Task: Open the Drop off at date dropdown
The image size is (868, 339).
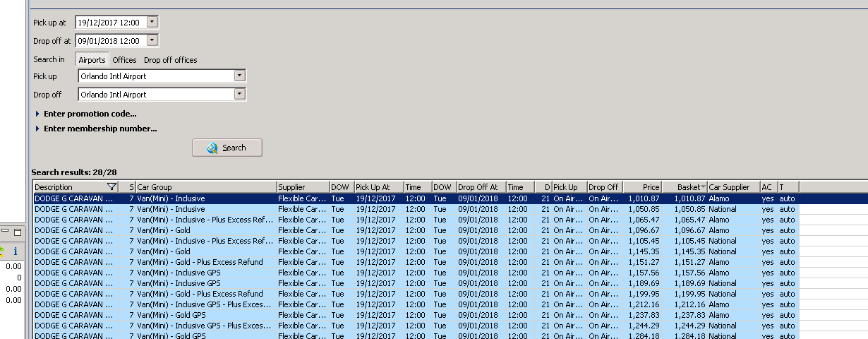Action: pos(152,41)
